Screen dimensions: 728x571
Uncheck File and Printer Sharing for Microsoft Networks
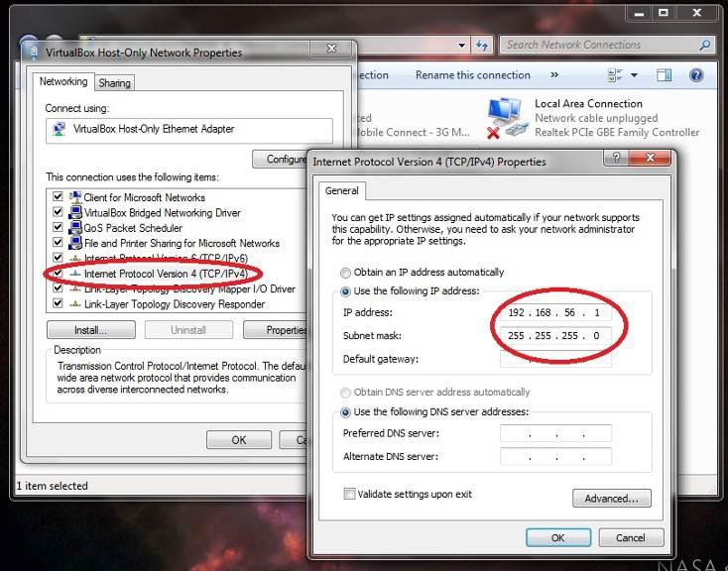[58, 242]
